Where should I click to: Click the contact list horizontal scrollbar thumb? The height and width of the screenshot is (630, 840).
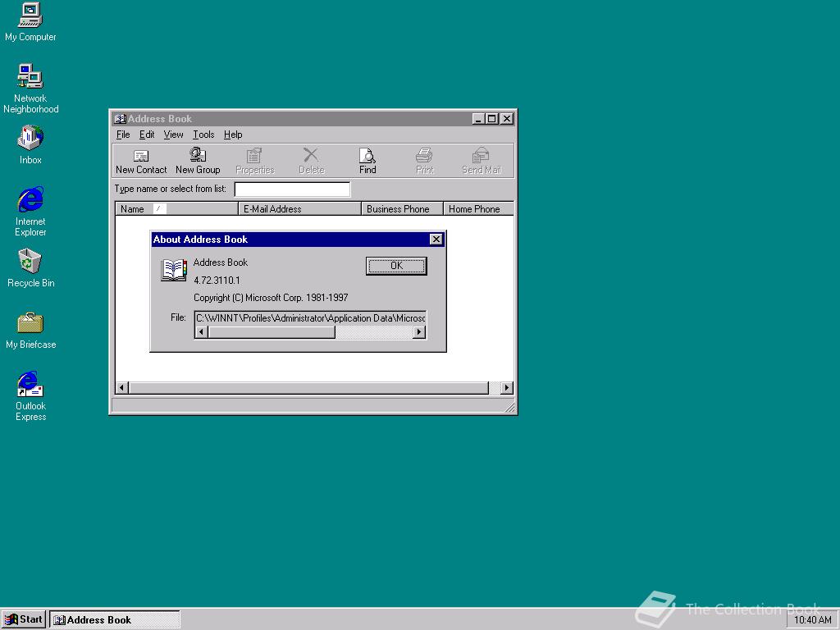[x=308, y=387]
